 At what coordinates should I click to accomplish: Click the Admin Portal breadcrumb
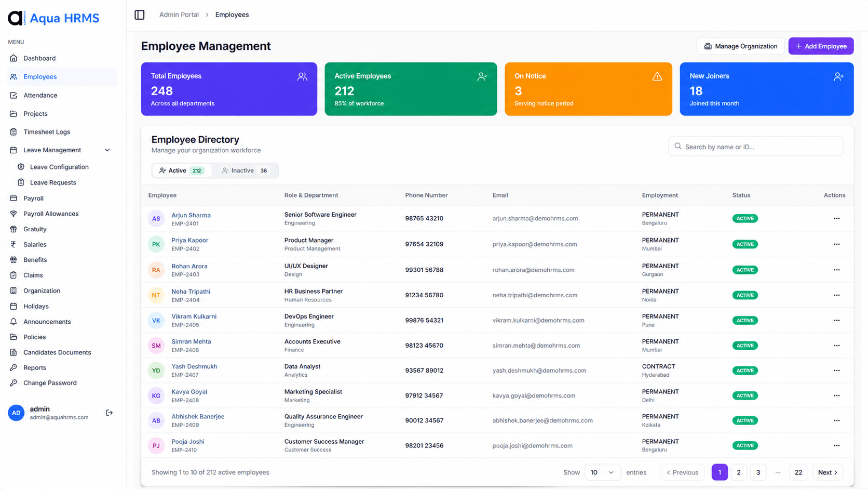coord(179,15)
